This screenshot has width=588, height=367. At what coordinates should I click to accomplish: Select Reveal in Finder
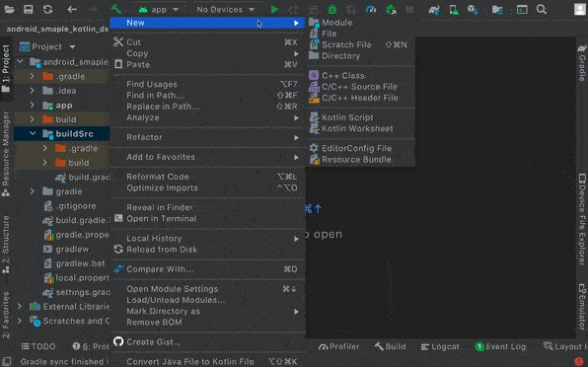[207, 207]
